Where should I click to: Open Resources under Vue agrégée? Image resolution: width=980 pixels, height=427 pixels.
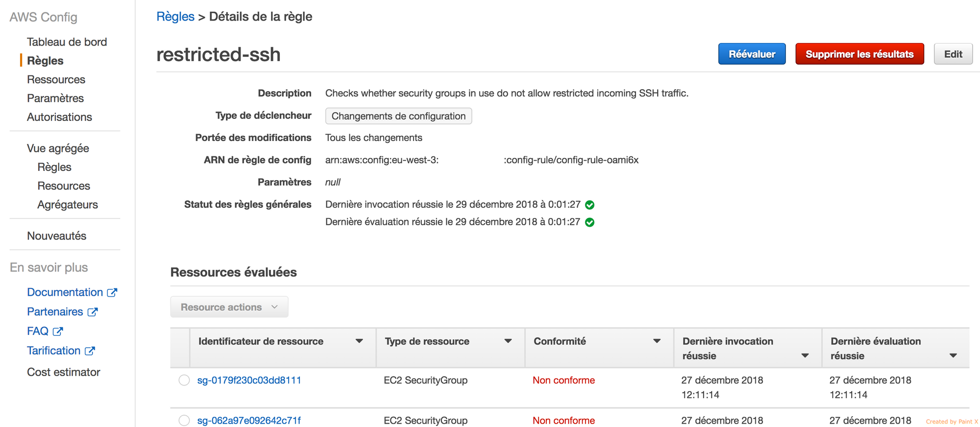(x=64, y=186)
